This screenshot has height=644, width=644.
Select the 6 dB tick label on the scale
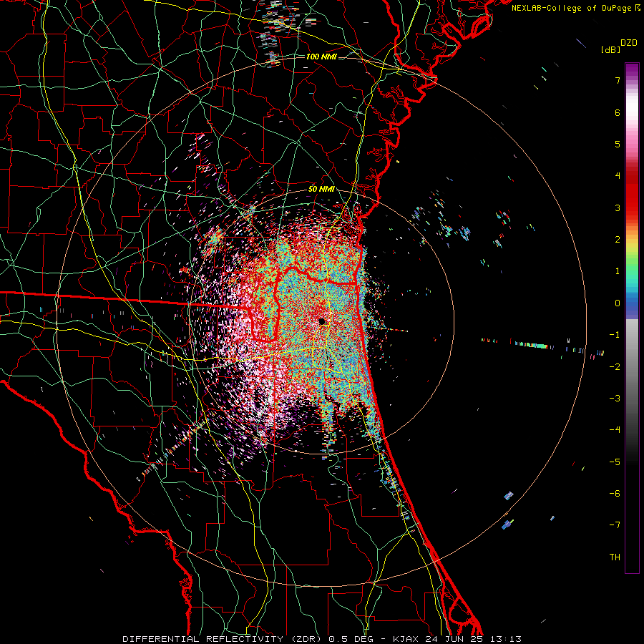tap(618, 112)
